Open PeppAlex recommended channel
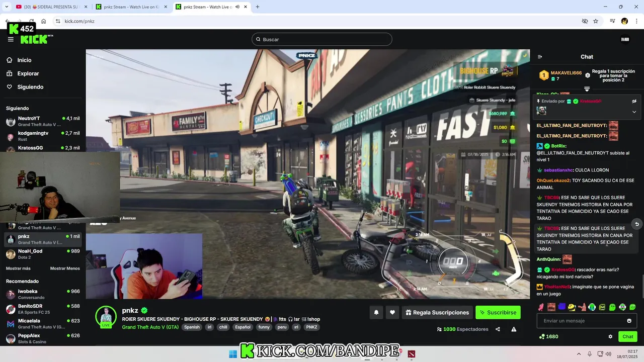This screenshot has width=644, height=362. tap(43, 338)
